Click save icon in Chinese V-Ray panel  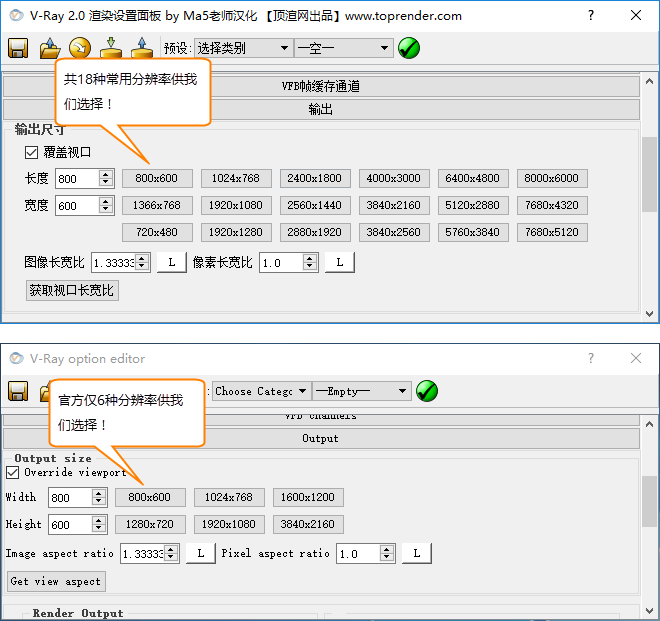coord(18,48)
